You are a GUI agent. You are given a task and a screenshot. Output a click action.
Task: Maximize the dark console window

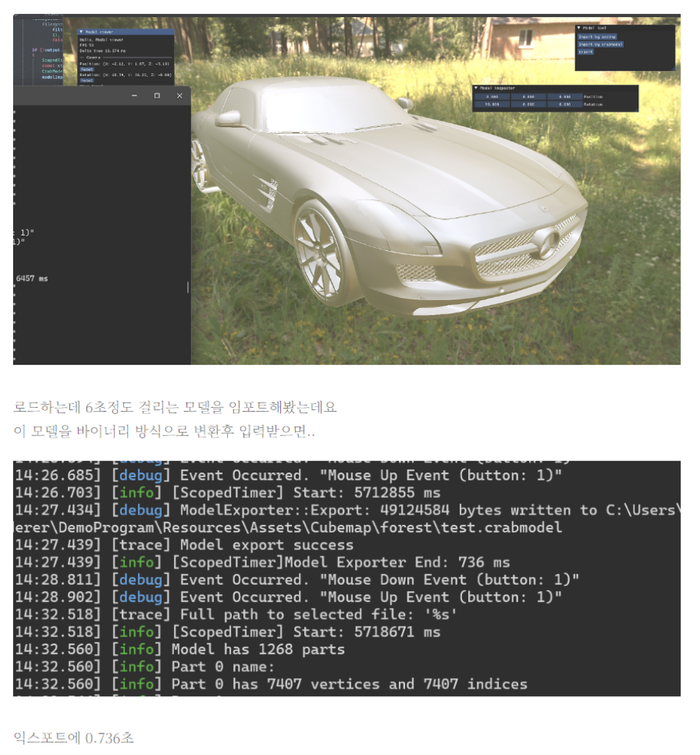click(x=157, y=96)
